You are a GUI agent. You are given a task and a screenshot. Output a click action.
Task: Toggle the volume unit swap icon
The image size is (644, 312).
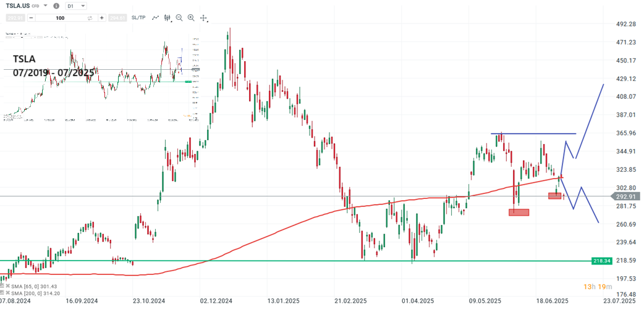(90, 18)
